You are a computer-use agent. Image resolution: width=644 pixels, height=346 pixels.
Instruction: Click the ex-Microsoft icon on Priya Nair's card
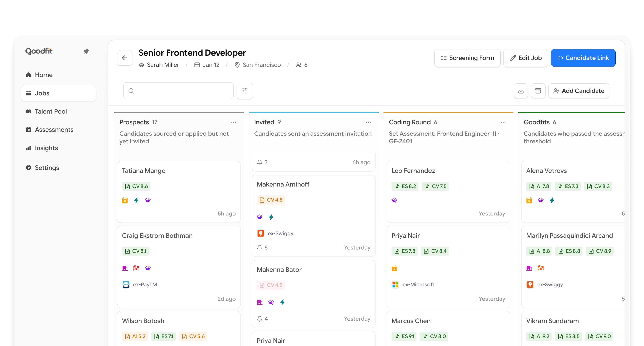395,284
